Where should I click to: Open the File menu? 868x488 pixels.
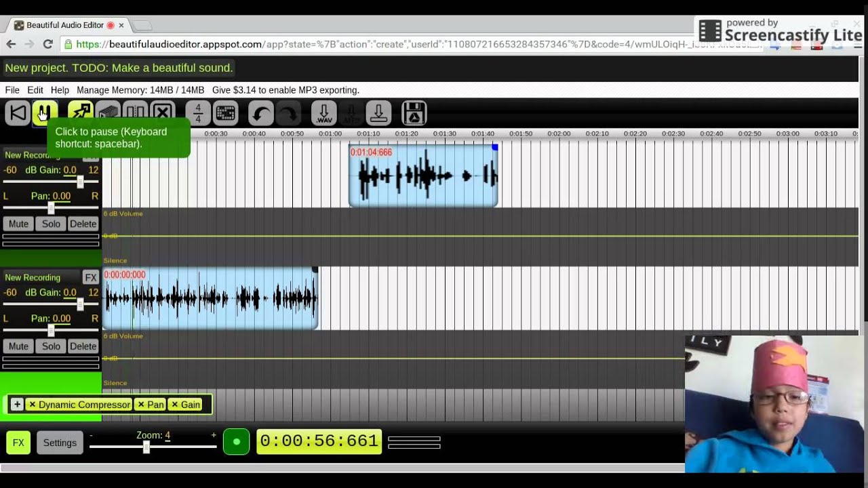coord(12,90)
